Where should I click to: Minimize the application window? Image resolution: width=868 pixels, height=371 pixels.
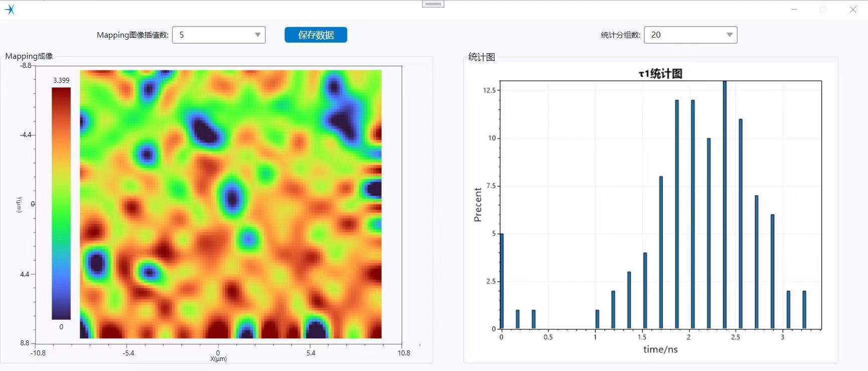pos(794,10)
